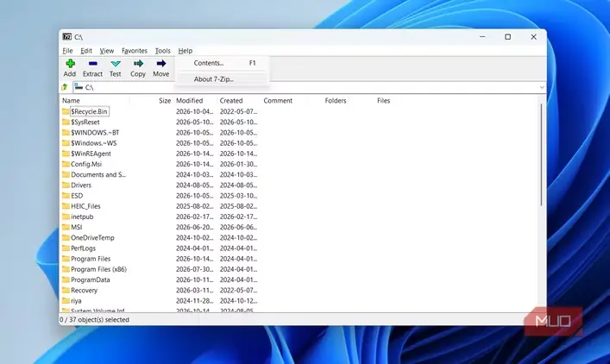Select the HEIC_Files folder name

coord(85,206)
